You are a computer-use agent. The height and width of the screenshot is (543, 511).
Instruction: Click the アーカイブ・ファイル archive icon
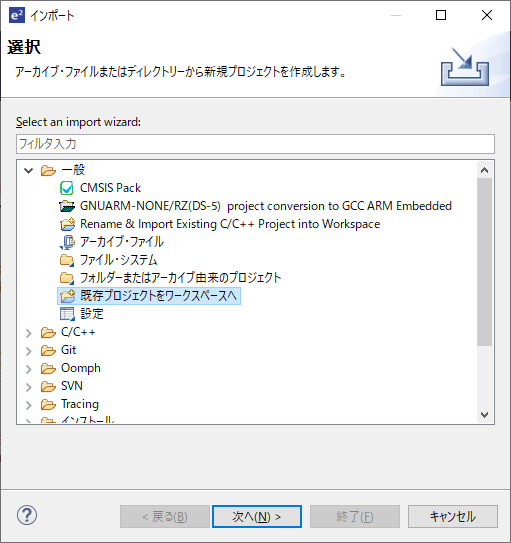coord(67,242)
